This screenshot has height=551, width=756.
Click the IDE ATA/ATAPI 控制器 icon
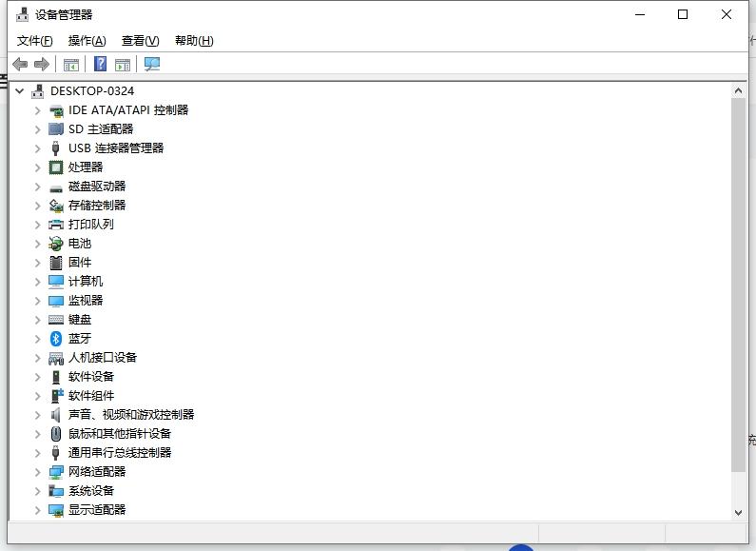coord(56,110)
